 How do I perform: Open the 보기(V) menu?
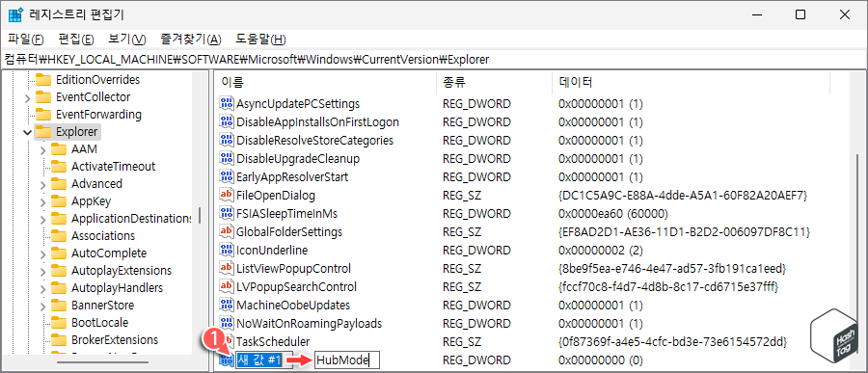point(126,40)
